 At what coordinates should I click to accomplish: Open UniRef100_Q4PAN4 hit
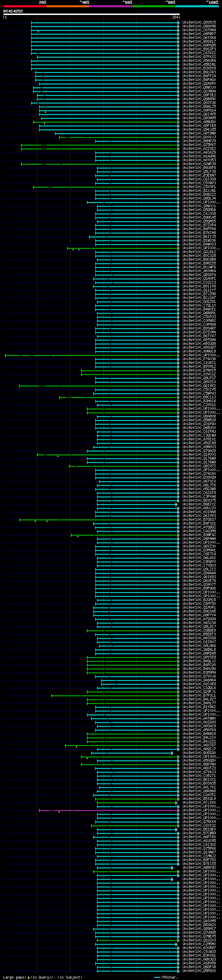click(199, 539)
